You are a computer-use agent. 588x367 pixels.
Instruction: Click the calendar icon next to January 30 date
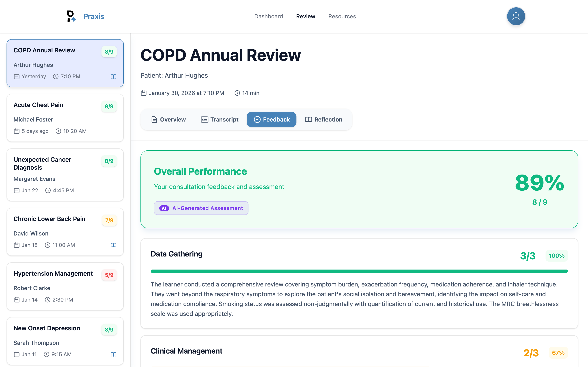143,93
